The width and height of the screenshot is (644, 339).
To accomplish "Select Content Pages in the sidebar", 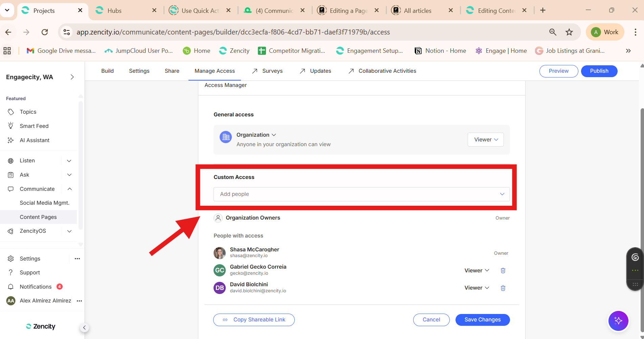I will point(38,217).
